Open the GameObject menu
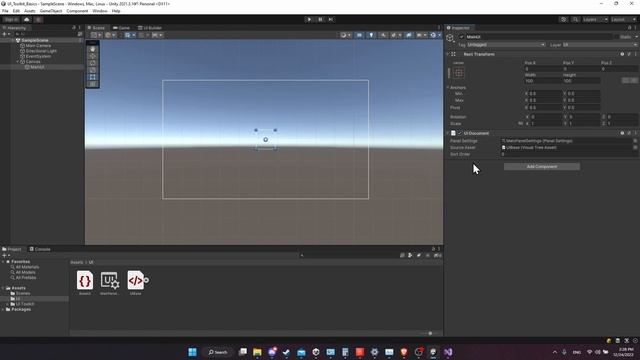 pos(51,11)
